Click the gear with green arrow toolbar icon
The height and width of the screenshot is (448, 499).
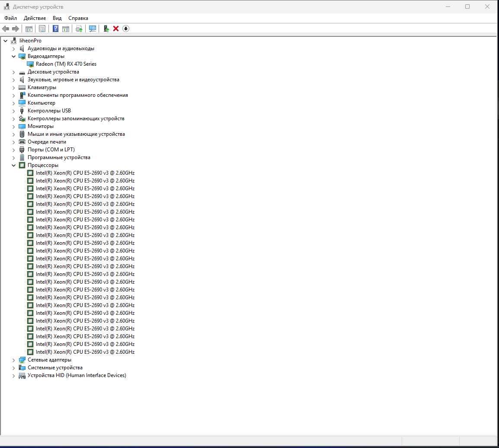pyautogui.click(x=79, y=29)
